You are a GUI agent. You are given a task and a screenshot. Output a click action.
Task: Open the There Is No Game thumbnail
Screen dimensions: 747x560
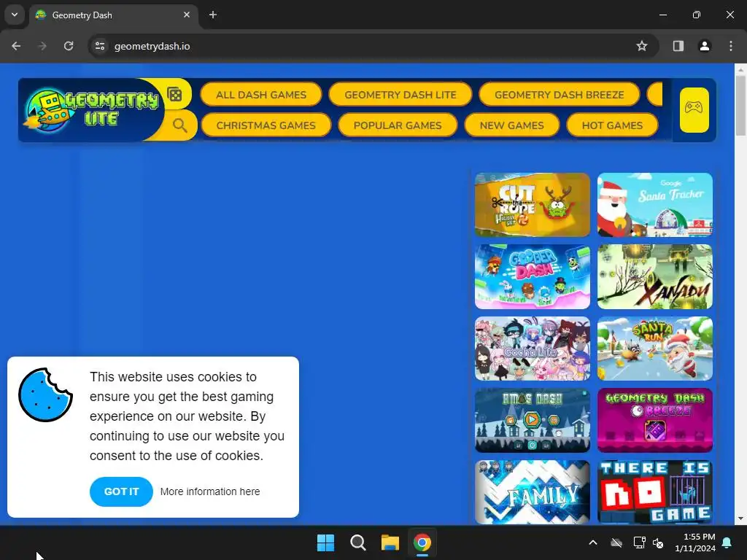click(x=655, y=492)
